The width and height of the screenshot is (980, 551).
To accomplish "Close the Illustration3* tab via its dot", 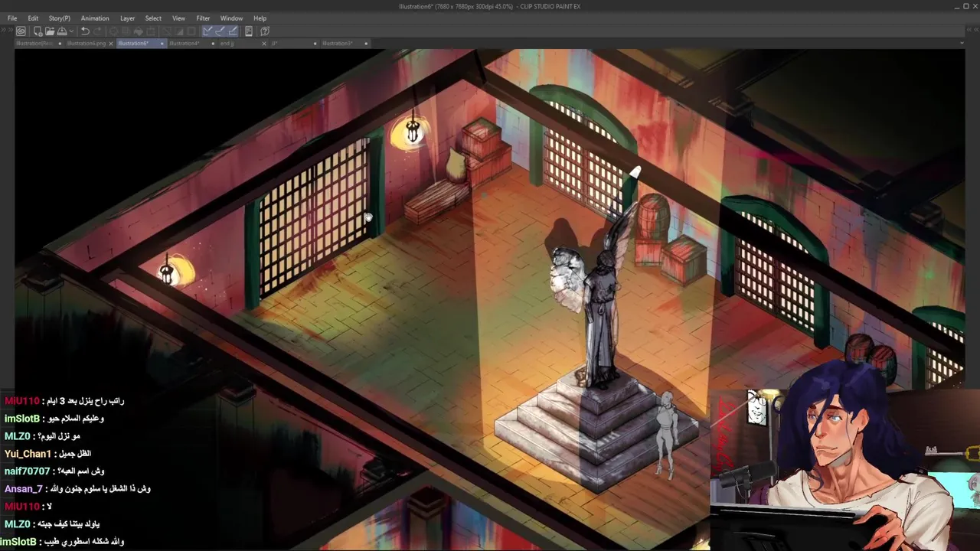I will click(366, 44).
